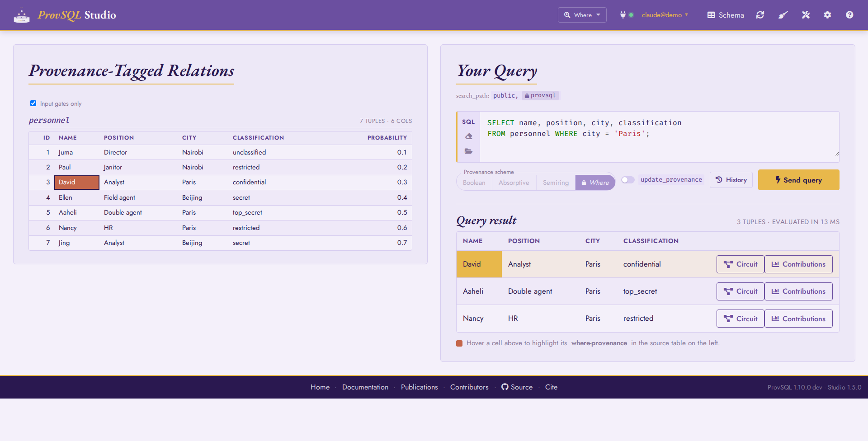Click inside the SQL query text area
This screenshot has width=868, height=441.
(659, 136)
